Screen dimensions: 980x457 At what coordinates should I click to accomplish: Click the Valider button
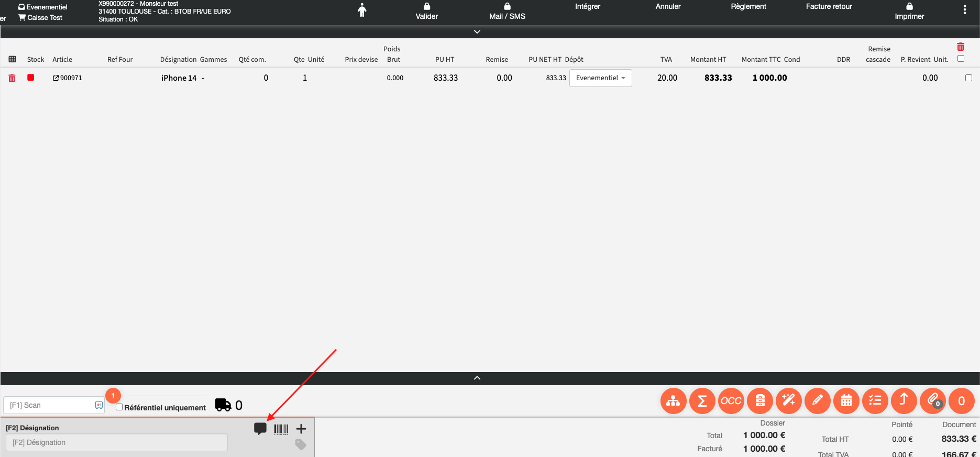[x=427, y=12]
